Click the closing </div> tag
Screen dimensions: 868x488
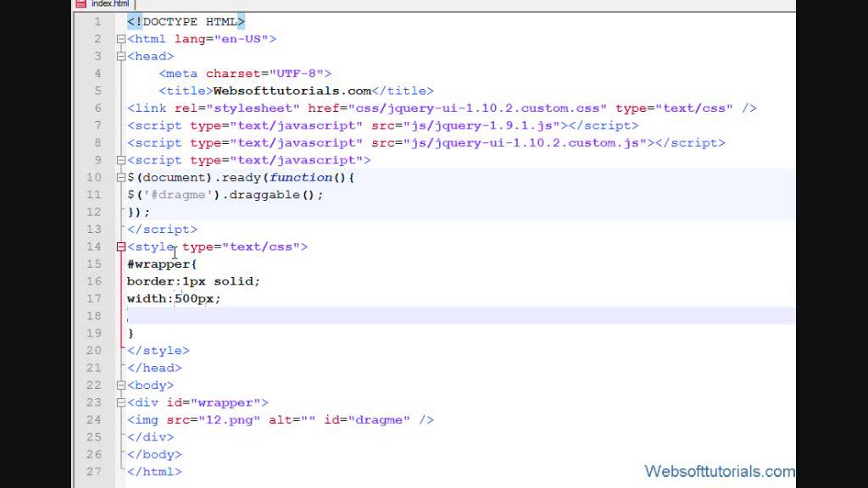click(x=150, y=437)
